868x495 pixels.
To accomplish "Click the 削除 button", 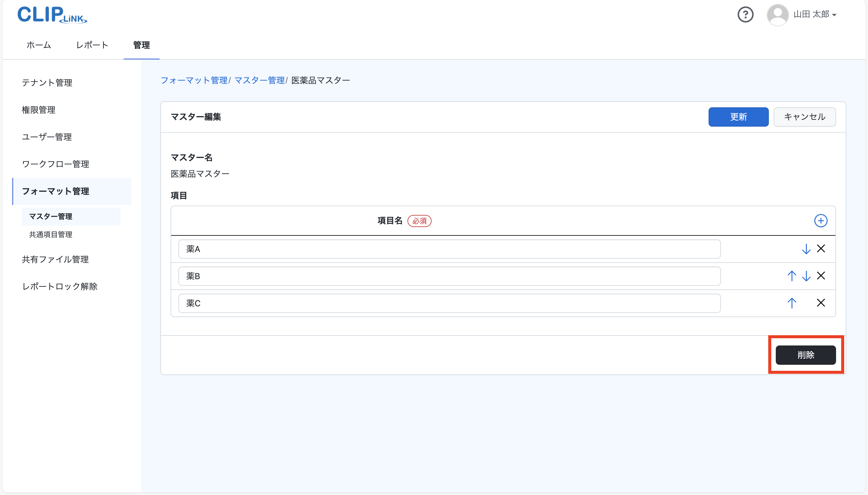I will [x=806, y=355].
